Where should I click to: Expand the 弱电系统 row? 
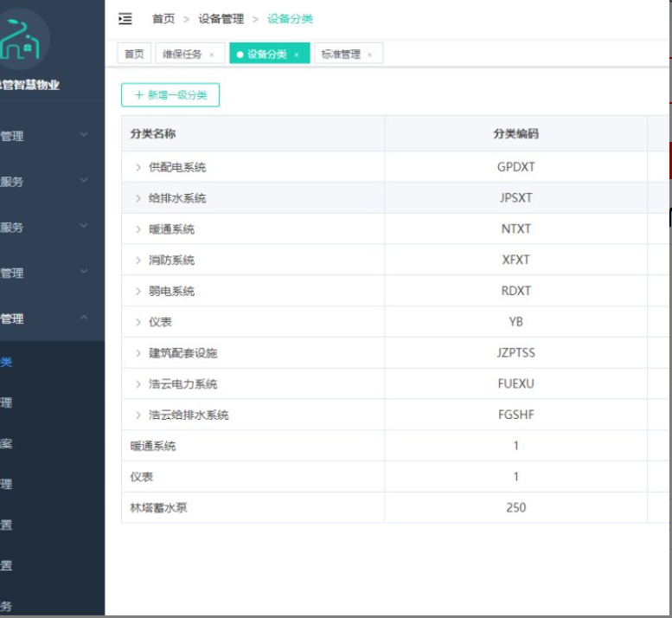[138, 291]
